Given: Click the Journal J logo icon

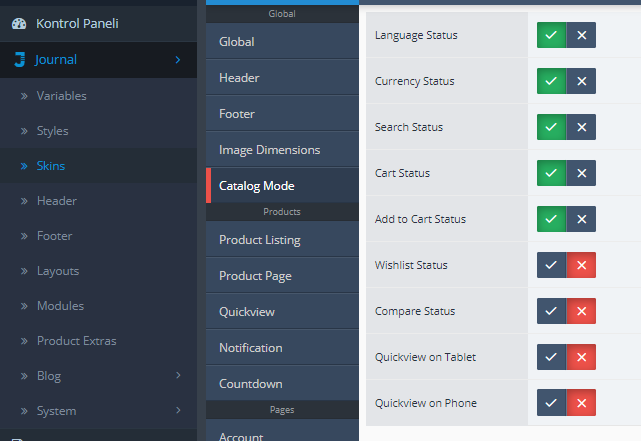Looking at the screenshot, I should [x=20, y=60].
